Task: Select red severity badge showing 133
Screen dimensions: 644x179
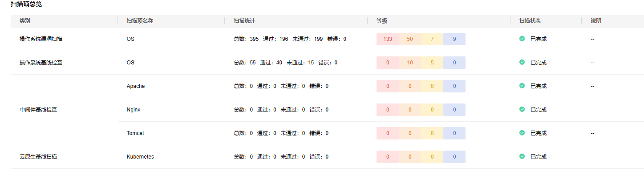Action: coord(388,39)
